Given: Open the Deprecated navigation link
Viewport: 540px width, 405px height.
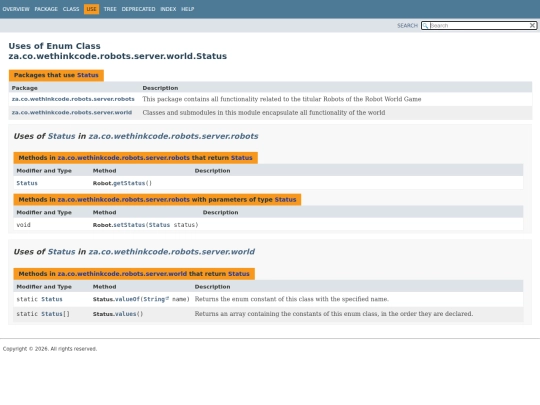Looking at the screenshot, I should (x=138, y=9).
